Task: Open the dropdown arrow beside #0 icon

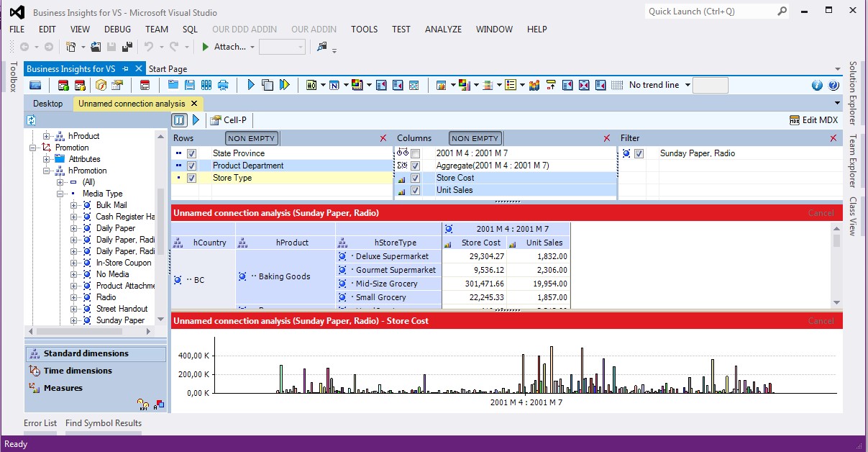Action: coord(323,85)
